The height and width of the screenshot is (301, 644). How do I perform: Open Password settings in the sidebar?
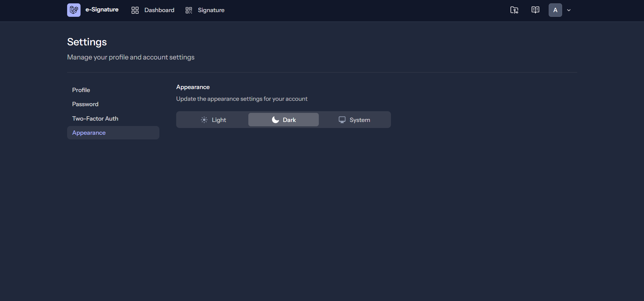pyautogui.click(x=85, y=104)
